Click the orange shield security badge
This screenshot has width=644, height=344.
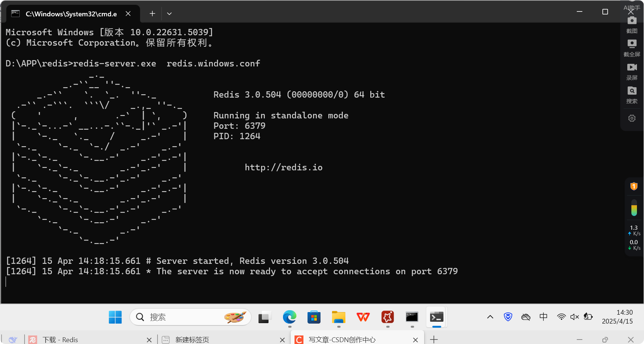[634, 186]
